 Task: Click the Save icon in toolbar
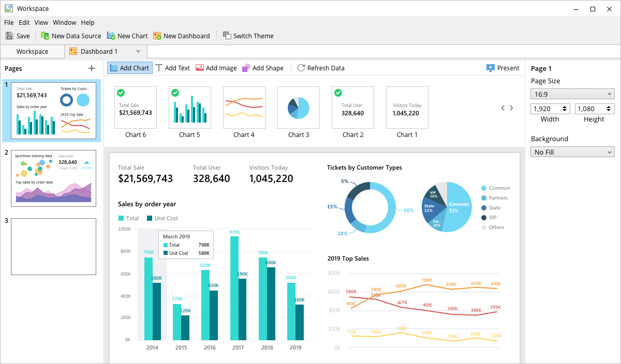[9, 36]
